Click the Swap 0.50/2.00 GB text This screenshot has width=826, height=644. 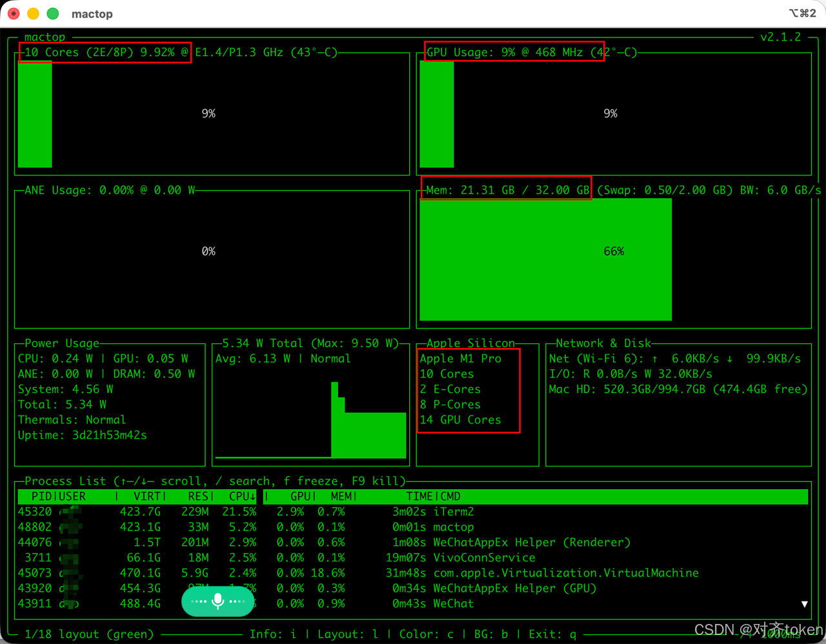665,190
